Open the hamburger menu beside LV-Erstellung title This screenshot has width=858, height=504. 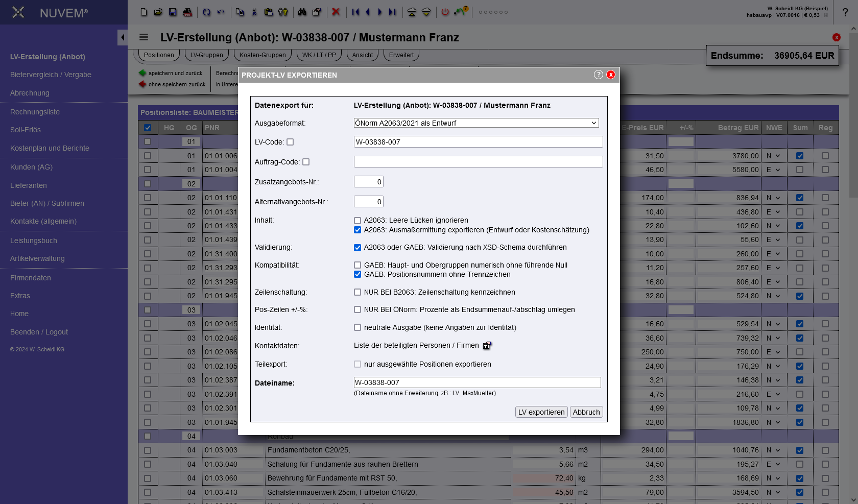(144, 37)
